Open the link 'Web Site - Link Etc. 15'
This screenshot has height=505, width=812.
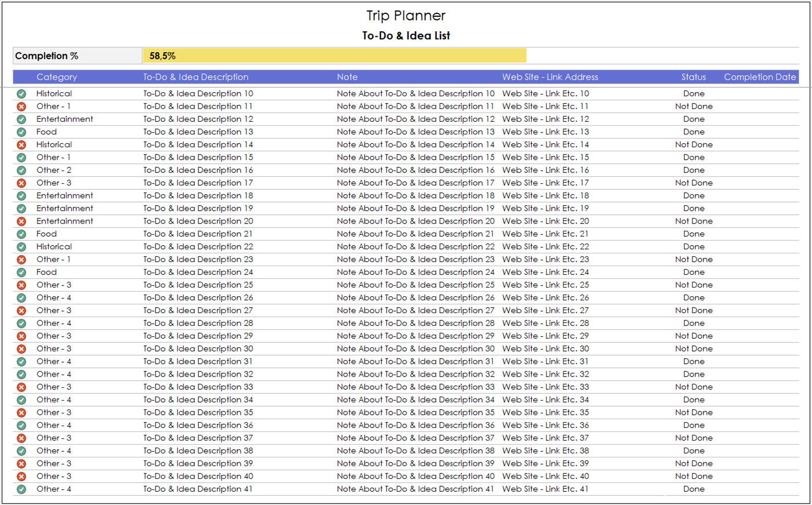tap(546, 157)
